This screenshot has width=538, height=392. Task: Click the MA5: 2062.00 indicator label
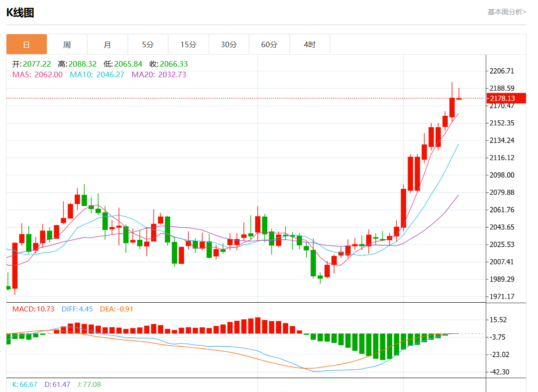(x=37, y=75)
